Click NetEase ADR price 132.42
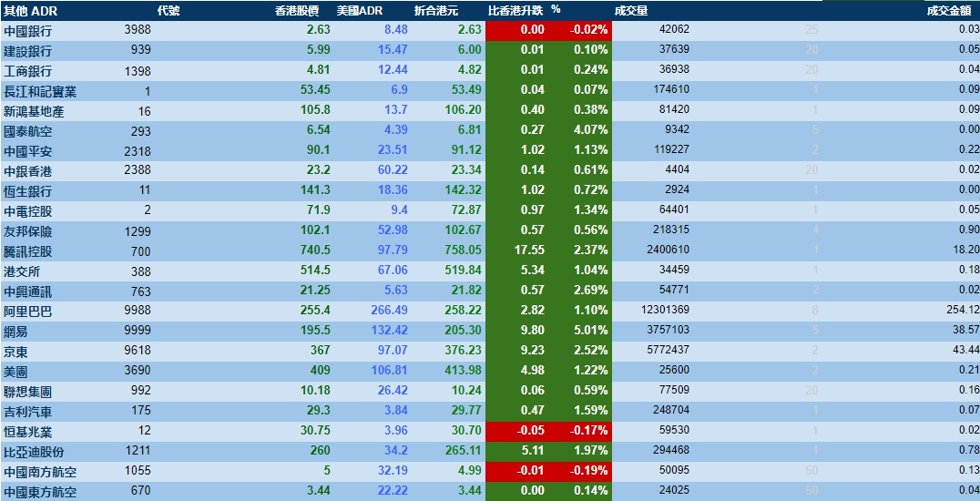This screenshot has height=501, width=980. [389, 330]
